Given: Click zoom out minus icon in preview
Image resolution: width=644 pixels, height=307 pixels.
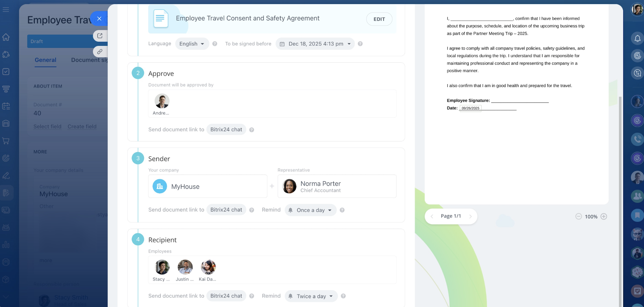Looking at the screenshot, I should point(578,216).
